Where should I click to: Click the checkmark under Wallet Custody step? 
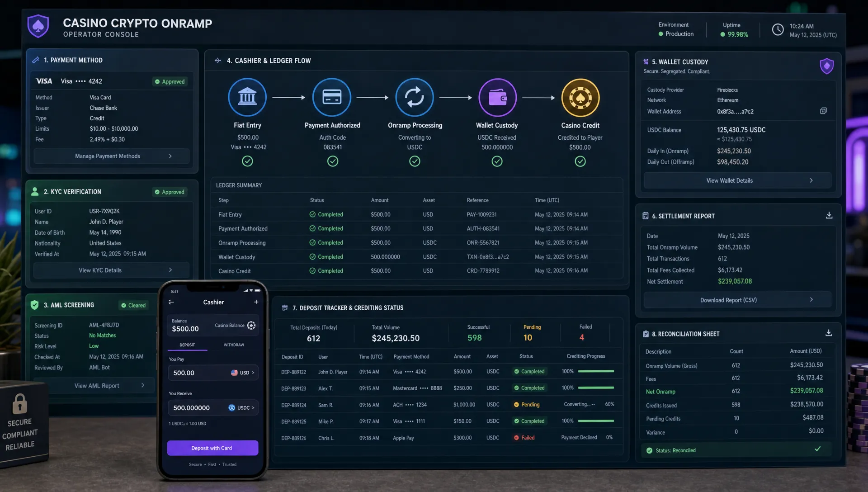(x=497, y=161)
